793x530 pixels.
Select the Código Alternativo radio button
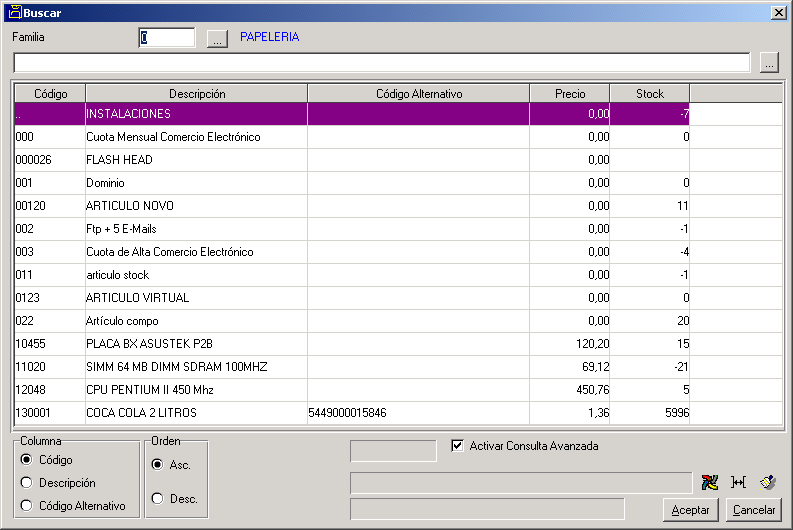click(x=26, y=506)
